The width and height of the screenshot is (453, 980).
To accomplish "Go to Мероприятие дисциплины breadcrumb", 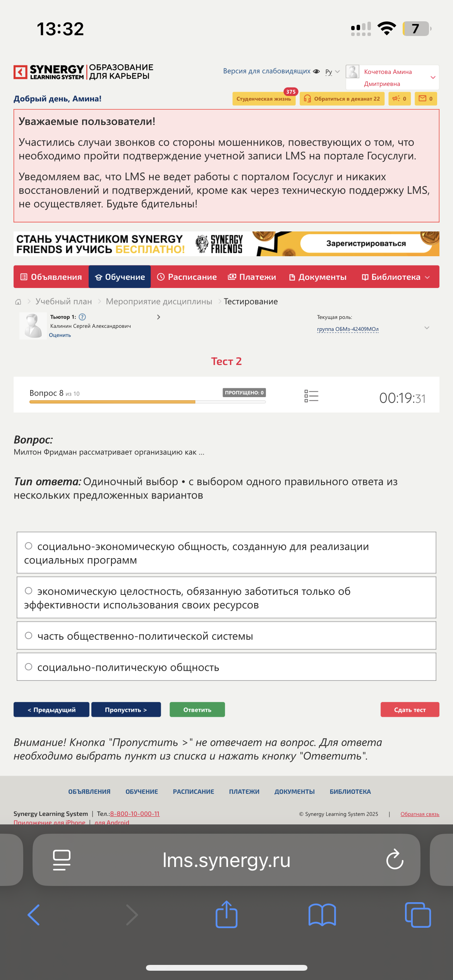I will pyautogui.click(x=159, y=302).
